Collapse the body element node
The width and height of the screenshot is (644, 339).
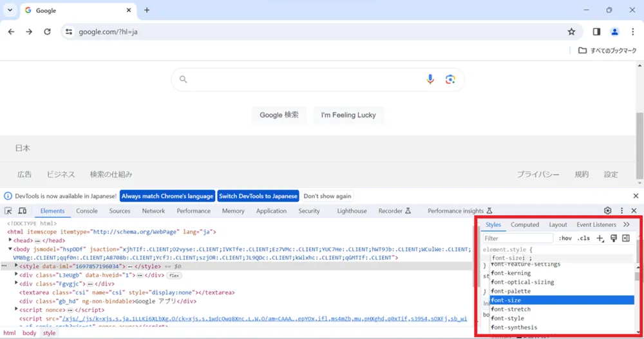pos(10,249)
